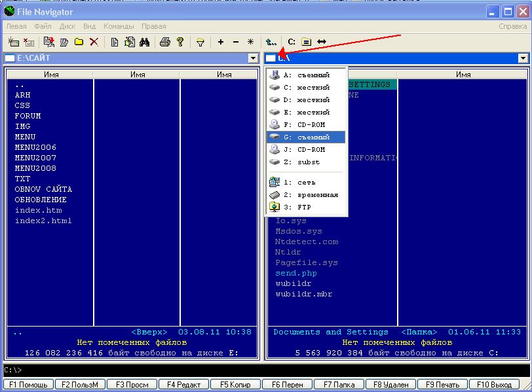Open the Справка menu

coord(512,26)
